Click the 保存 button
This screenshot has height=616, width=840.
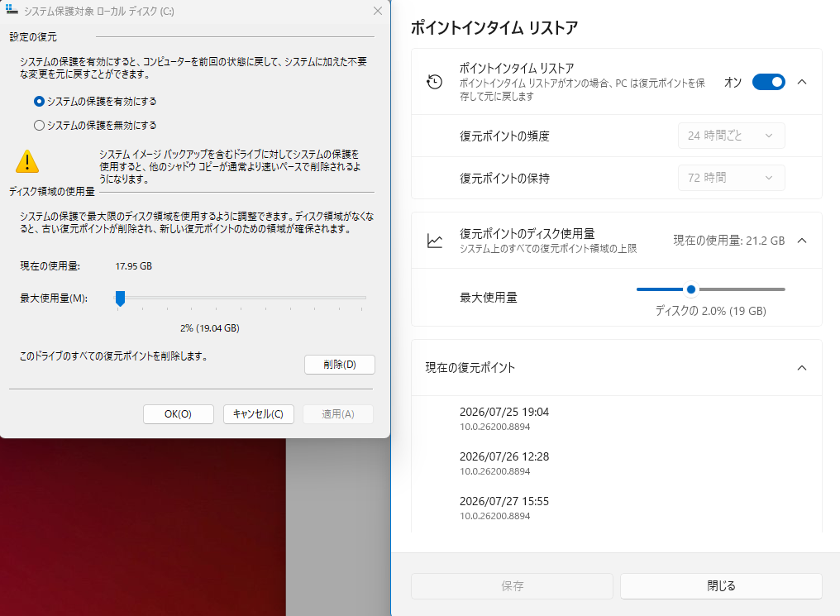[512, 586]
